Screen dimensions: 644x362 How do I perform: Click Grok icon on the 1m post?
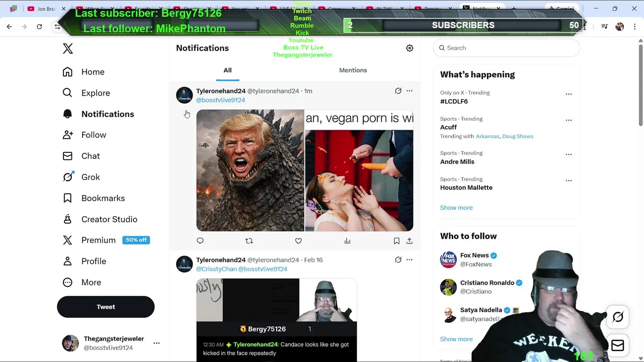tap(398, 91)
